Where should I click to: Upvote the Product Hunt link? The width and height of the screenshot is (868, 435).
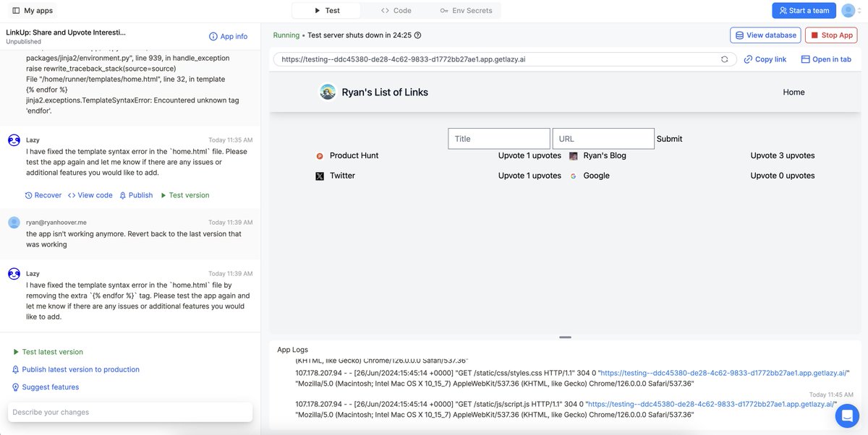510,155
